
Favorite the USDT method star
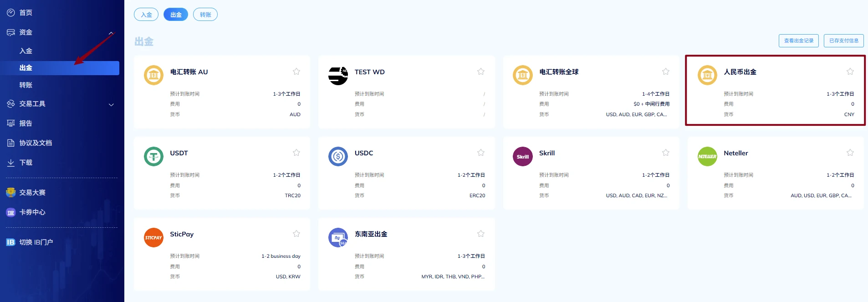(296, 153)
